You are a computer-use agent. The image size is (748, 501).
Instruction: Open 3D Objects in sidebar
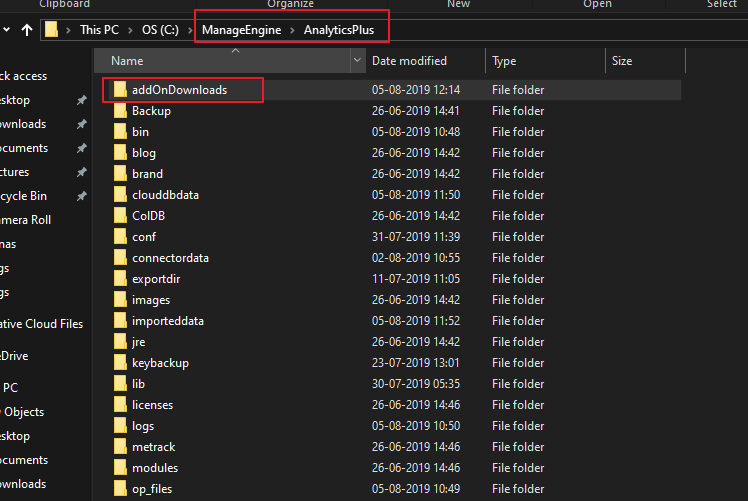coord(22,412)
